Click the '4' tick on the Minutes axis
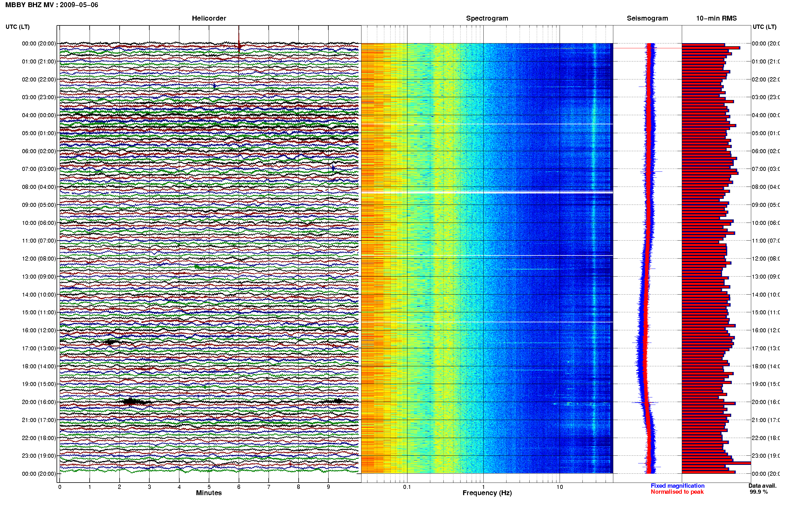Viewport: 812px width, 508px height. click(179, 487)
